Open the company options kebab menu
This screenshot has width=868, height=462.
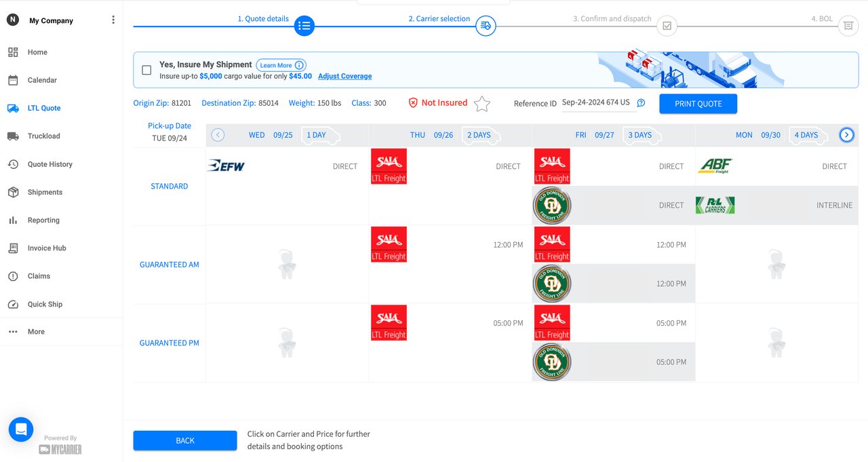(113, 20)
